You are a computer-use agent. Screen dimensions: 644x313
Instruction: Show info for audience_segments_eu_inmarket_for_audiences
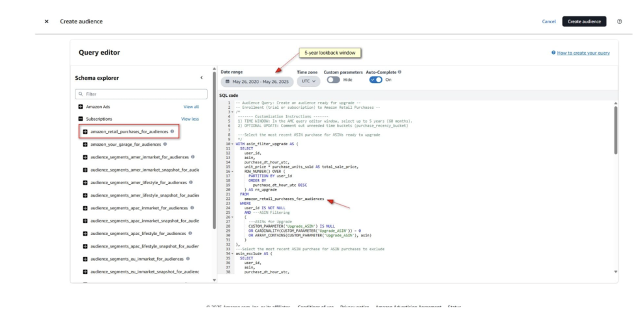[187, 259]
